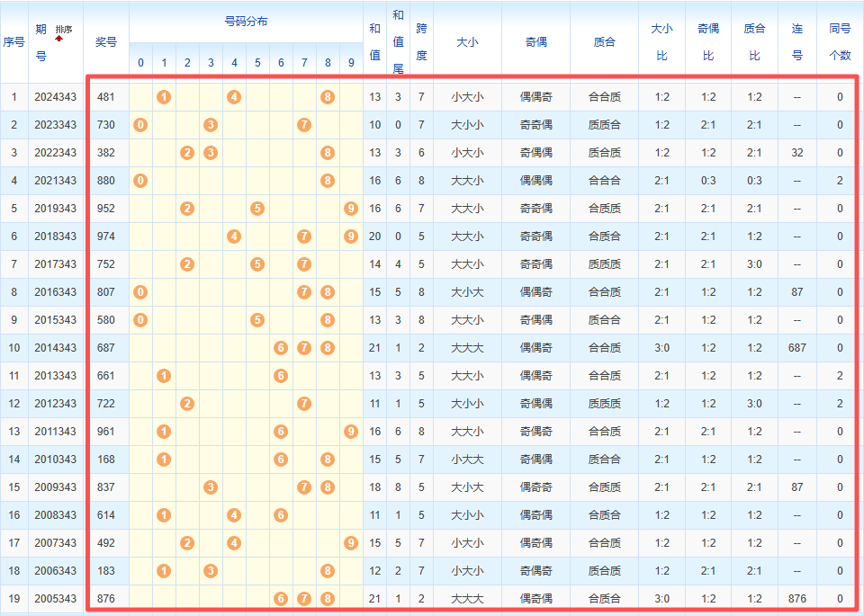This screenshot has width=864, height=616.
Task: Click orange ball 6 in row 2013343
Action: coord(281,376)
